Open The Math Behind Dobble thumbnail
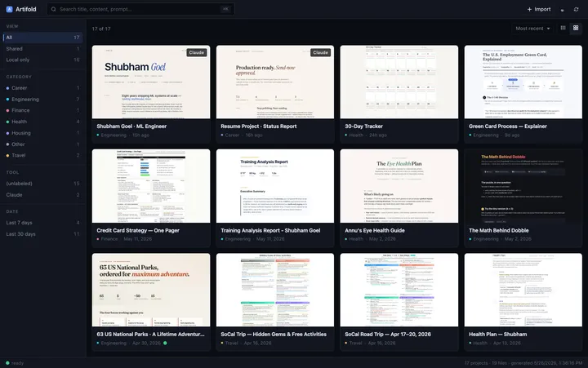 coord(523,186)
